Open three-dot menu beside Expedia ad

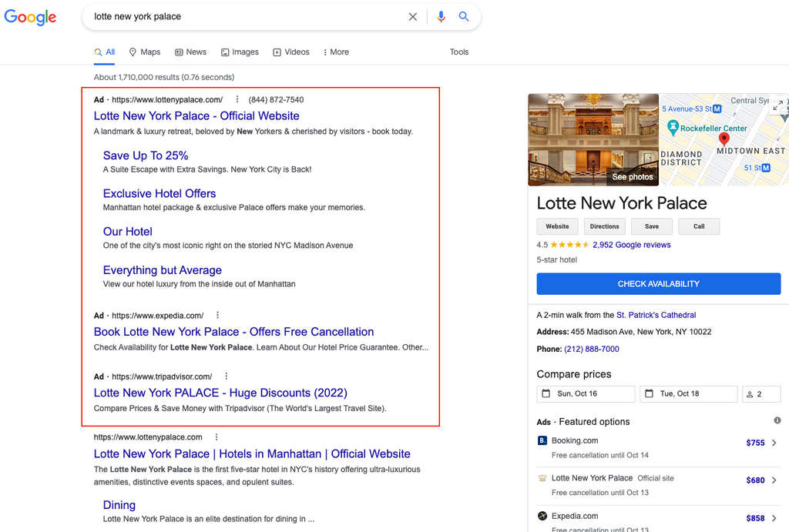pyautogui.click(x=218, y=315)
